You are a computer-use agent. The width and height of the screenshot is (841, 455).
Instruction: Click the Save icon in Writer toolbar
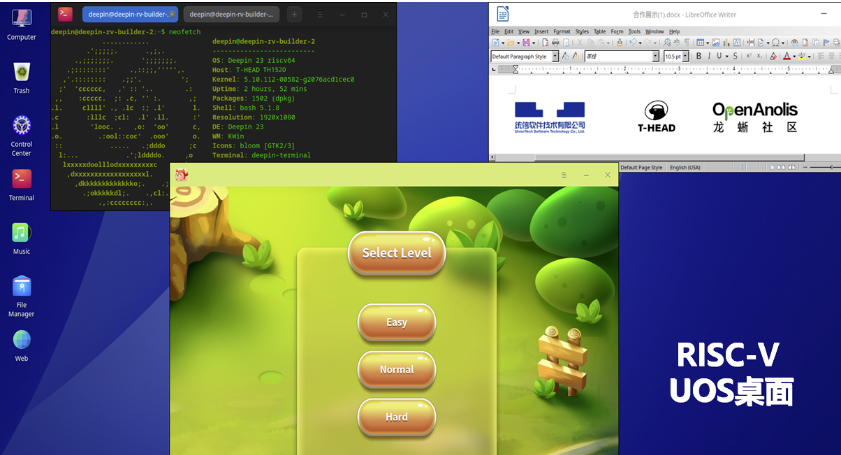[526, 42]
